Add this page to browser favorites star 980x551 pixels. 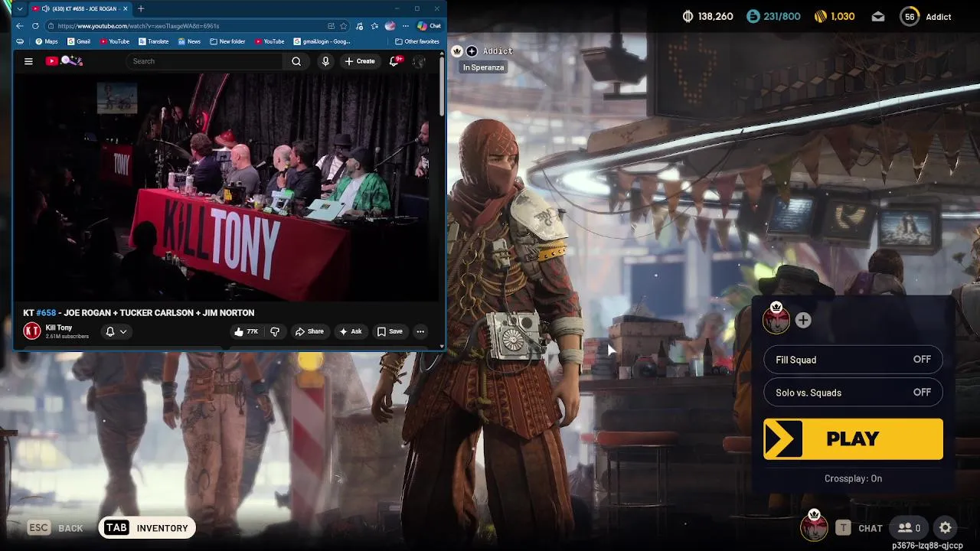(x=344, y=26)
